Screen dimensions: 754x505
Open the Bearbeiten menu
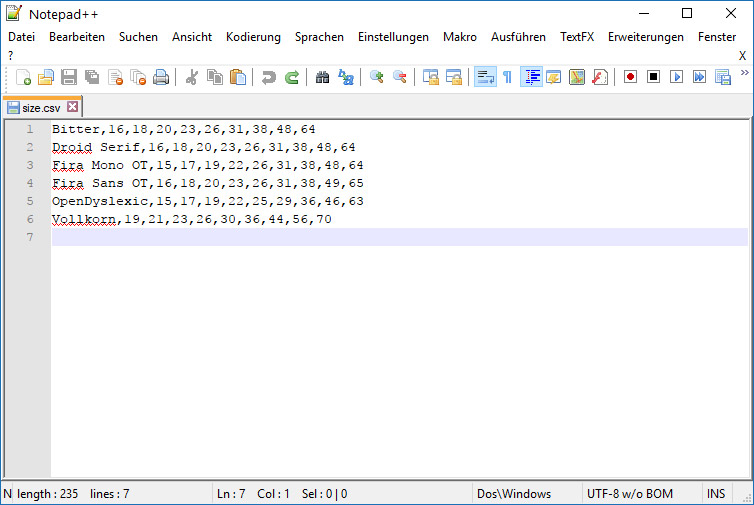coord(77,37)
